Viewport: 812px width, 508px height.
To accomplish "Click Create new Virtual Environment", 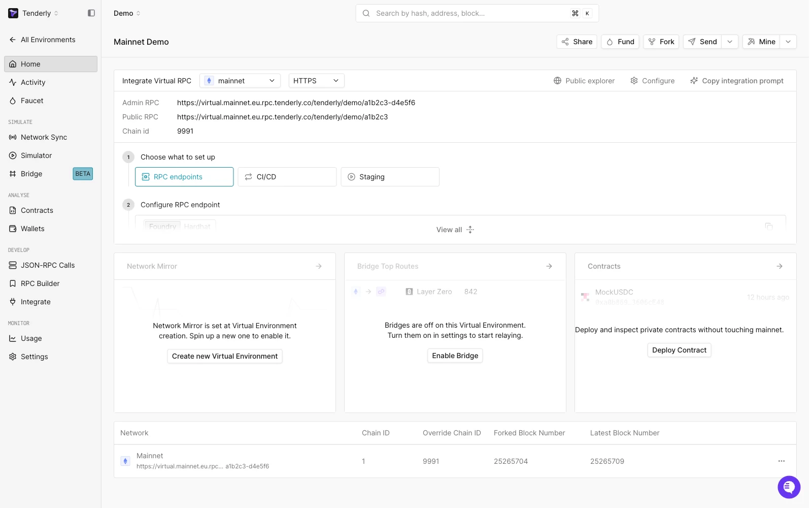I will coord(225,356).
